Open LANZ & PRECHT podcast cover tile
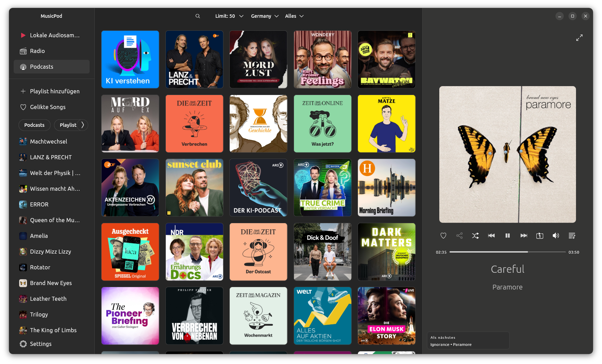 194,59
